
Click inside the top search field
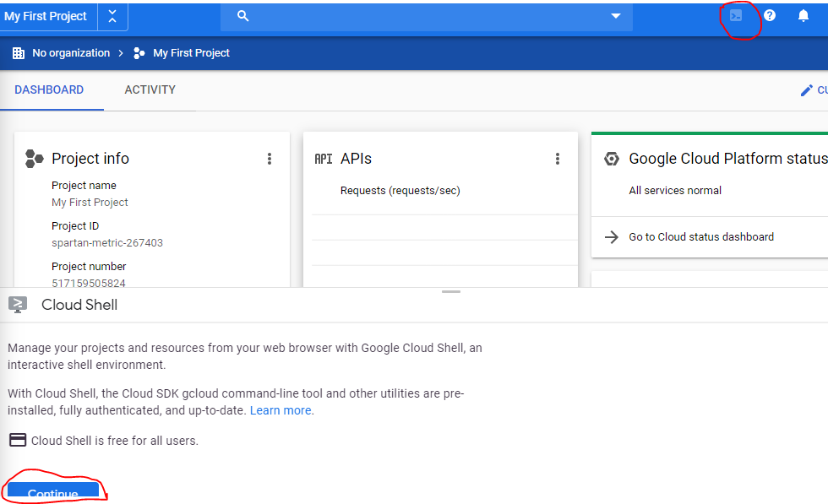click(427, 16)
